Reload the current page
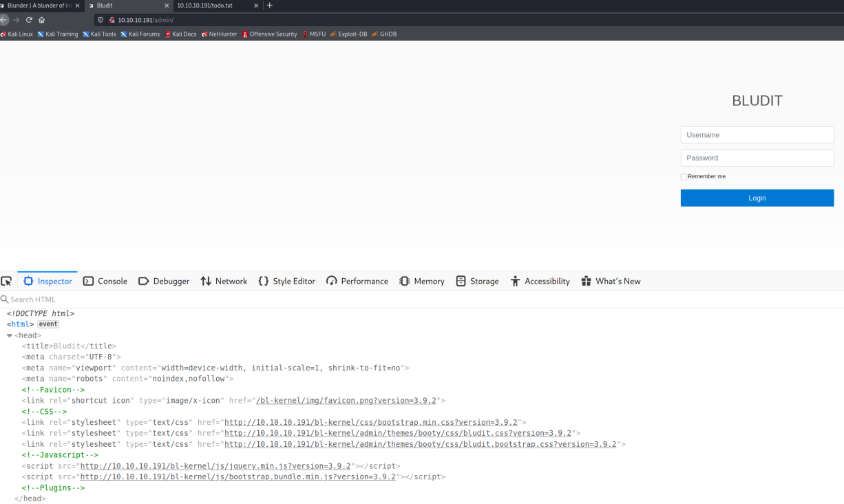 click(29, 20)
